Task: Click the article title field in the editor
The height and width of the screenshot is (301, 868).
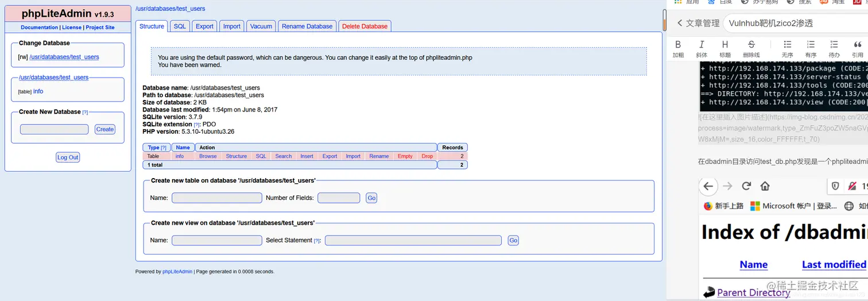Action: tap(795, 24)
